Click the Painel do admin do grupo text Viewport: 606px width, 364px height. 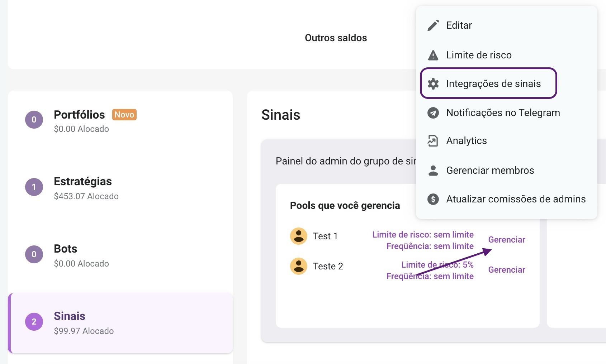346,161
